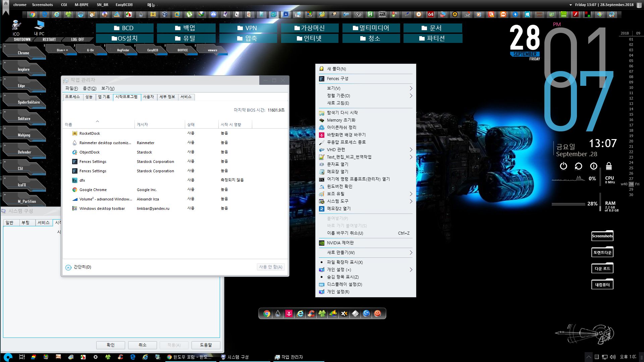The height and width of the screenshot is (362, 644).
Task: Open the ICO desktop icon
Action: [16, 27]
